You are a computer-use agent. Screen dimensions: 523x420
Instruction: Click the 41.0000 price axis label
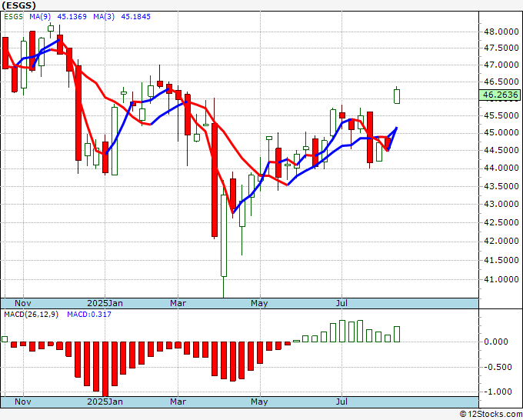pos(501,279)
